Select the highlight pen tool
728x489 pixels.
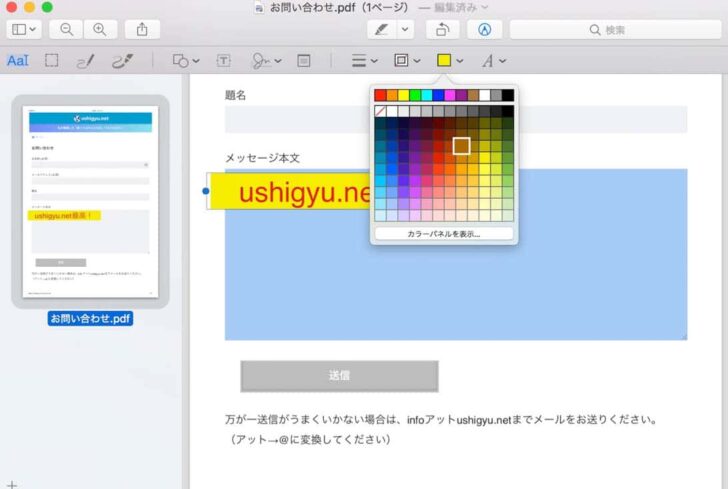click(x=382, y=30)
